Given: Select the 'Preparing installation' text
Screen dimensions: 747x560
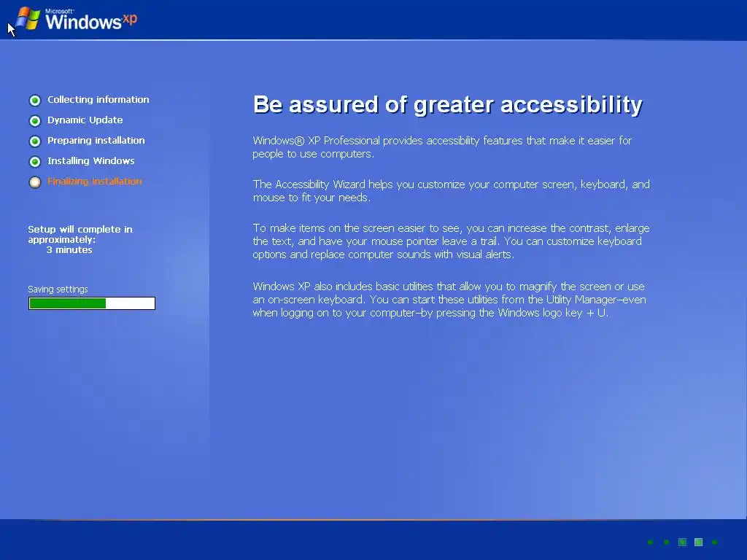Looking at the screenshot, I should tap(96, 141).
